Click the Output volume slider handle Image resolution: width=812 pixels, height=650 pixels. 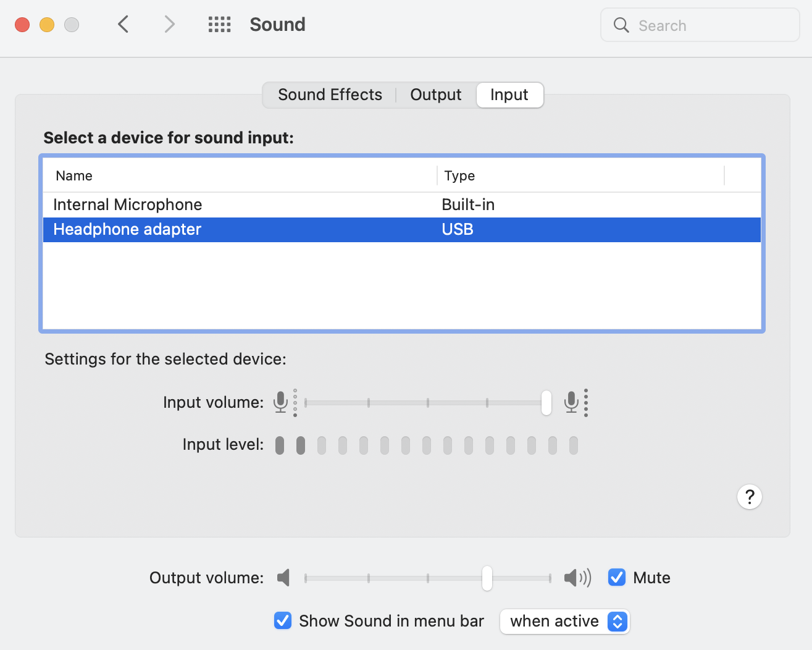487,578
